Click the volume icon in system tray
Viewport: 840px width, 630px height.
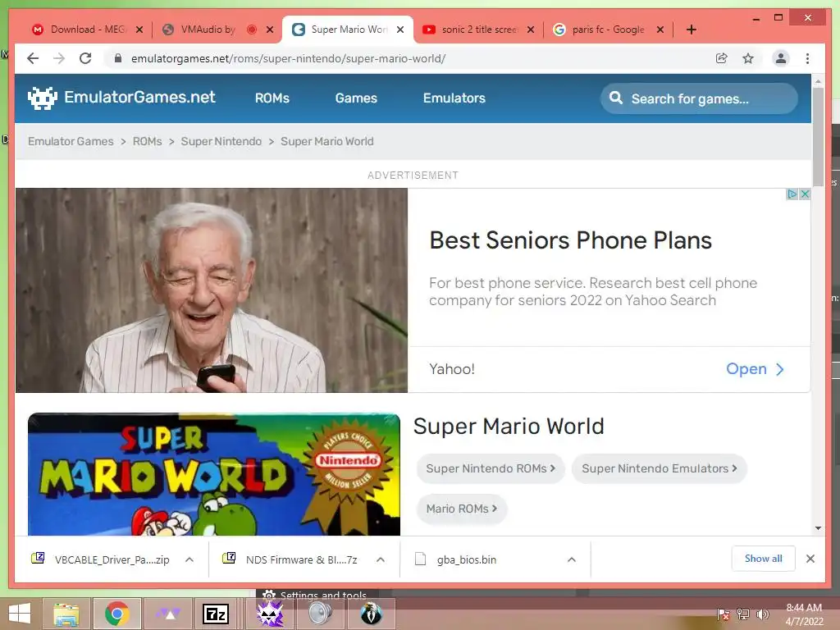tap(762, 614)
